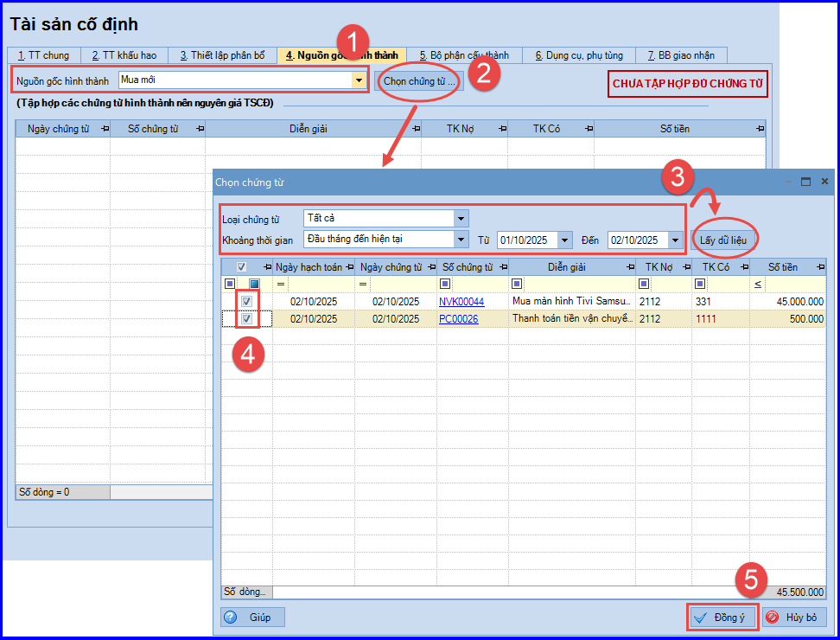Click the pin icon on Số chứng từ dialog column
This screenshot has height=640, width=840.
point(503,267)
